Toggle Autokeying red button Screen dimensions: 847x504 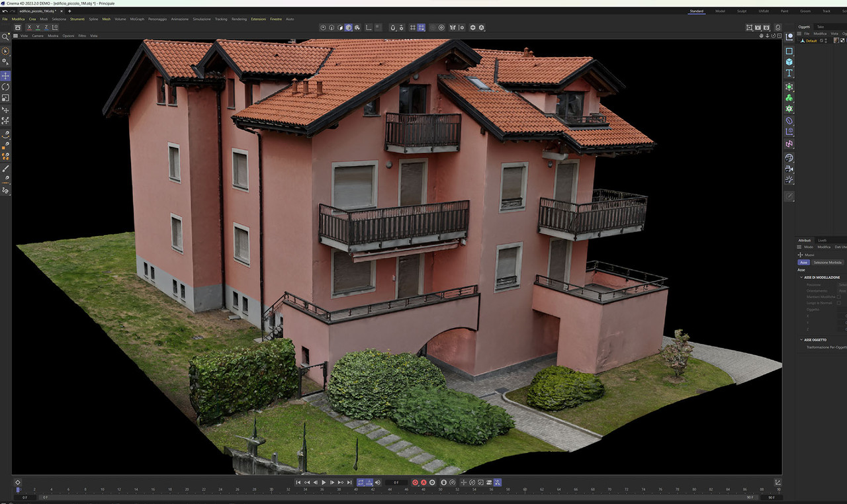coord(423,482)
